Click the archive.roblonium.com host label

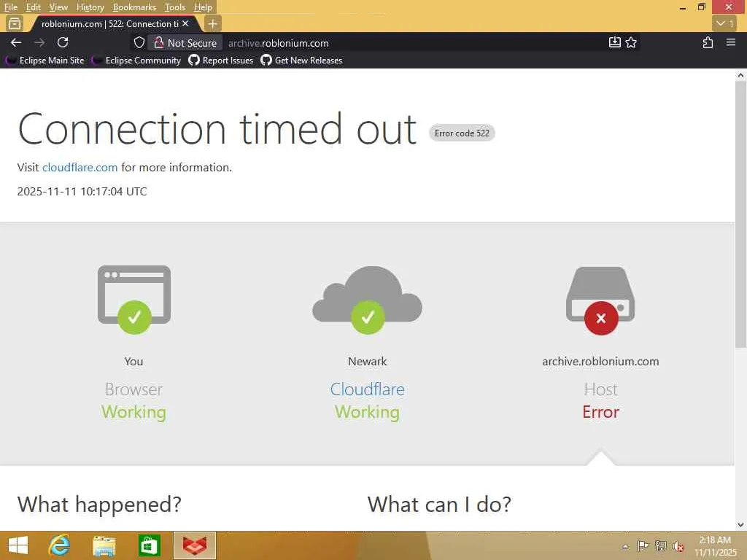(x=600, y=362)
